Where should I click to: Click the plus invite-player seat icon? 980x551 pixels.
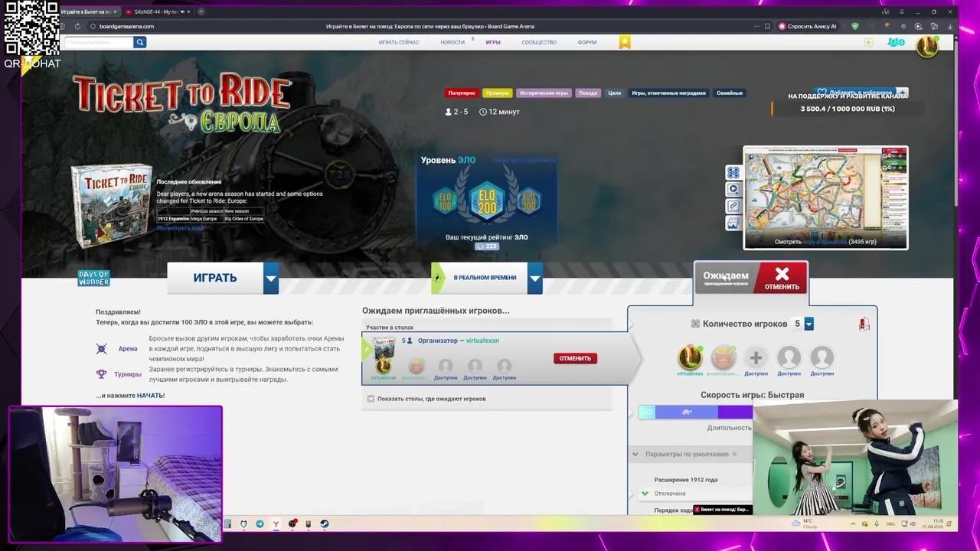click(x=756, y=357)
